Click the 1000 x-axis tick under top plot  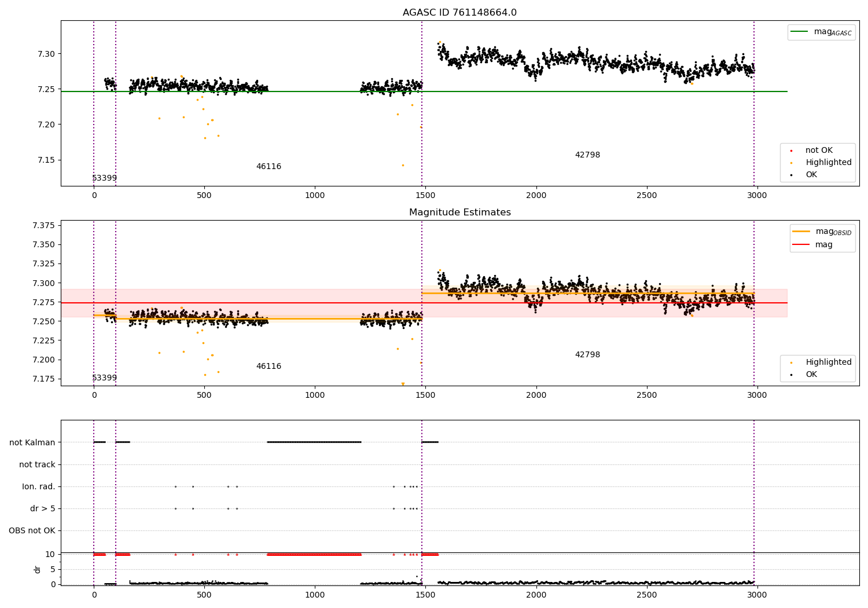pyautogui.click(x=315, y=195)
